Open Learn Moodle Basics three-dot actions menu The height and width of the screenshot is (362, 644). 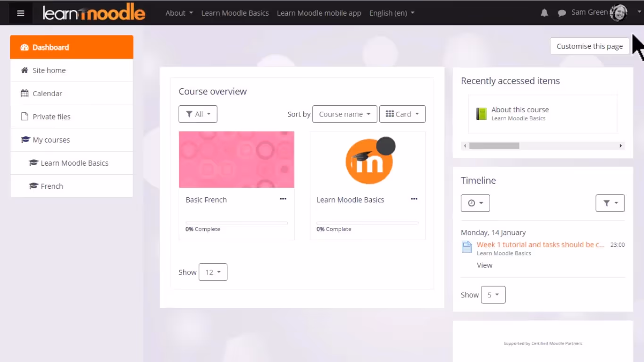414,199
